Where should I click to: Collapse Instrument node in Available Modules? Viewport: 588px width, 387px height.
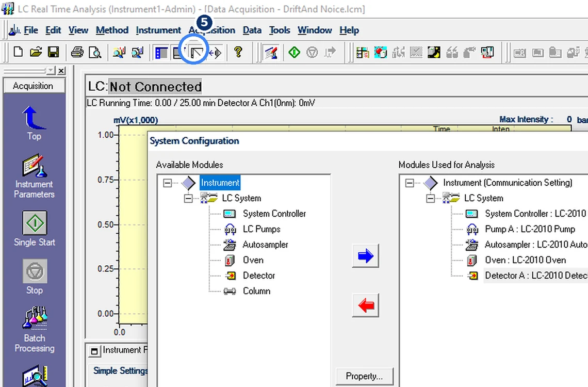pyautogui.click(x=167, y=183)
